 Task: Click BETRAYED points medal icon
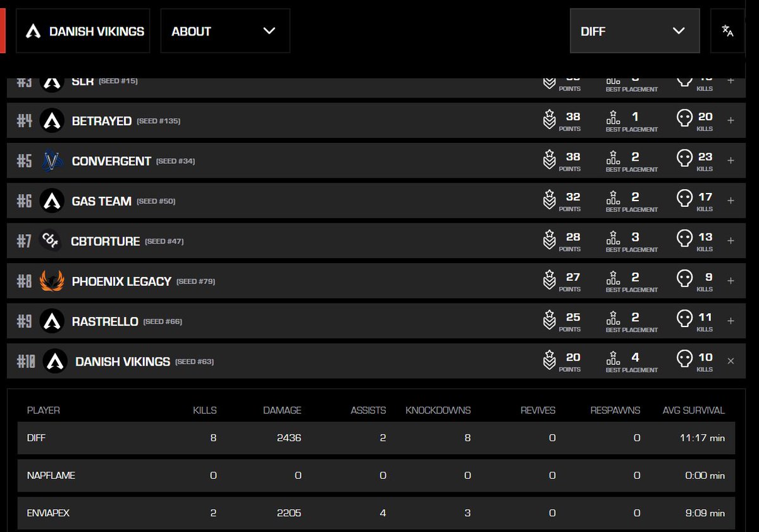549,120
